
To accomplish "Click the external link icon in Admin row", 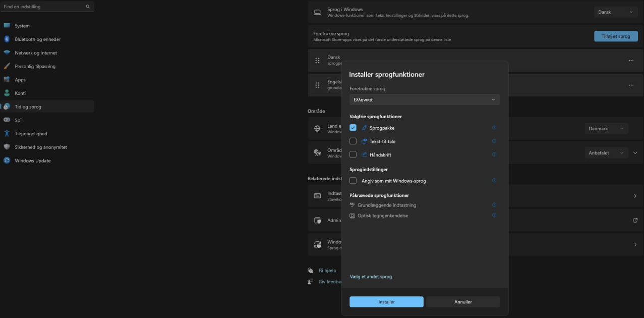I will point(635,220).
